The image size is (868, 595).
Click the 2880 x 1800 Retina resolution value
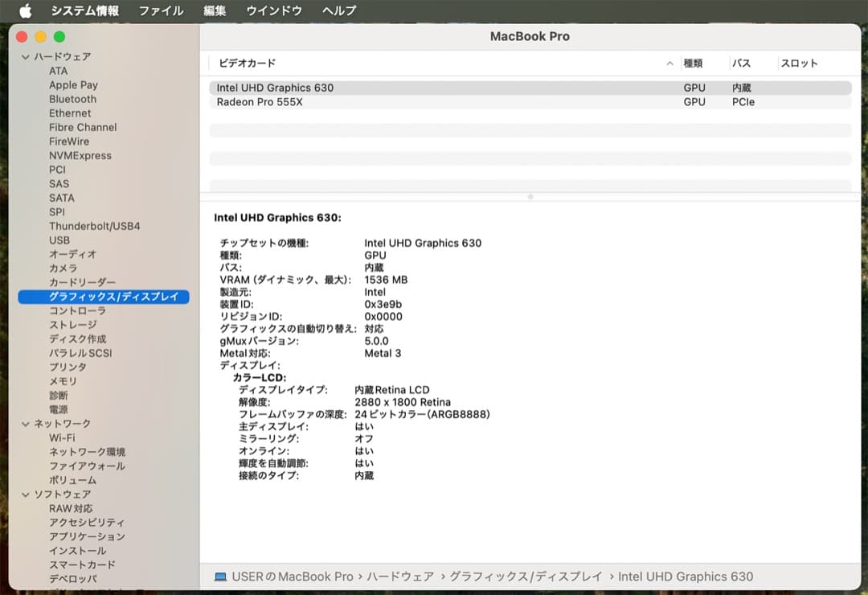[403, 402]
